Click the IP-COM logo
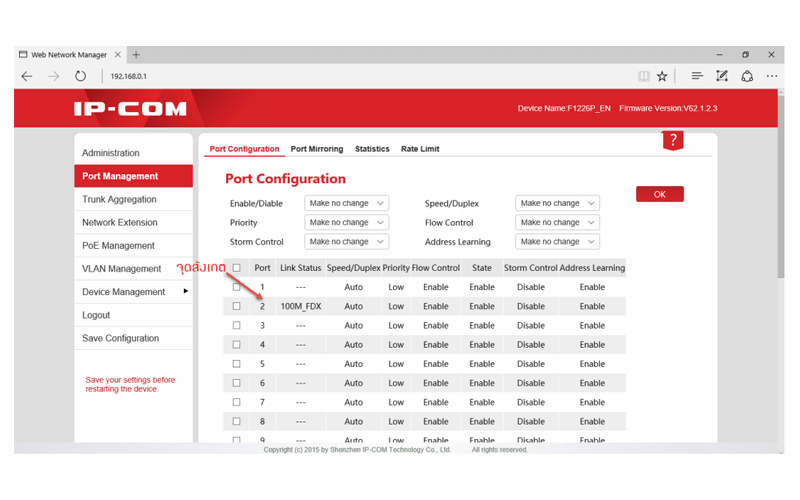This screenshot has width=800, height=500. pos(130,109)
